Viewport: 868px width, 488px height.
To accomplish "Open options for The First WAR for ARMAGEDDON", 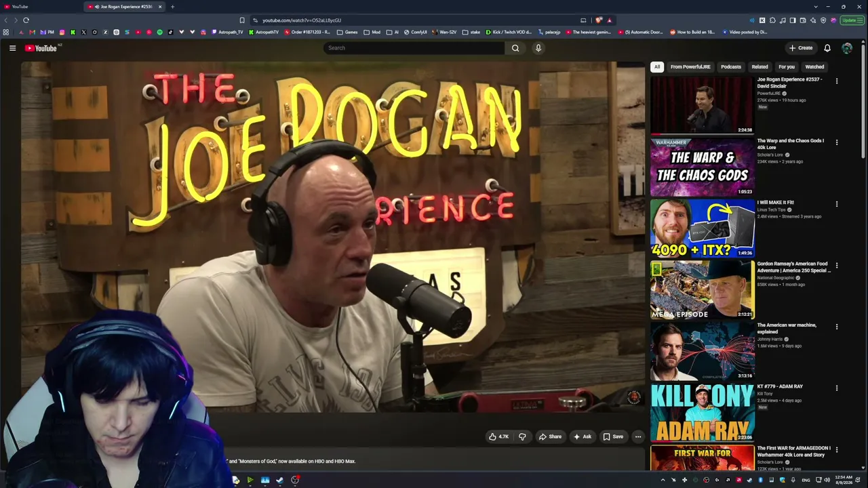I will [837, 449].
